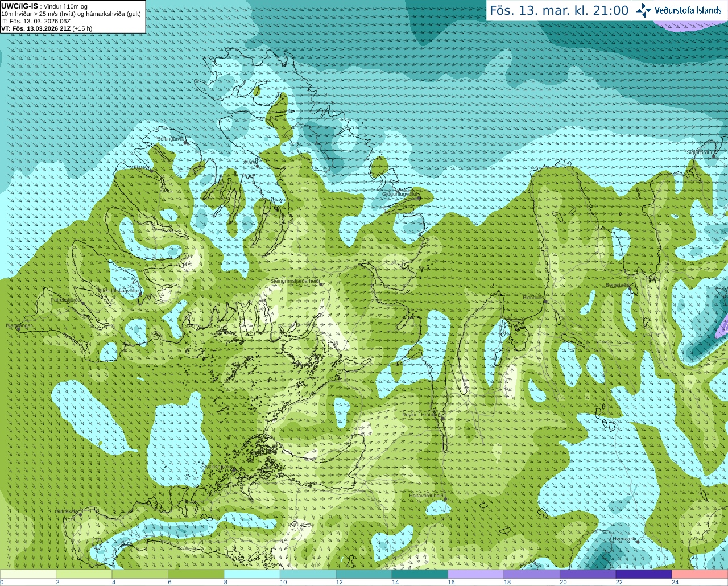Click the legend value '24'
The image size is (728, 586).
[675, 582]
